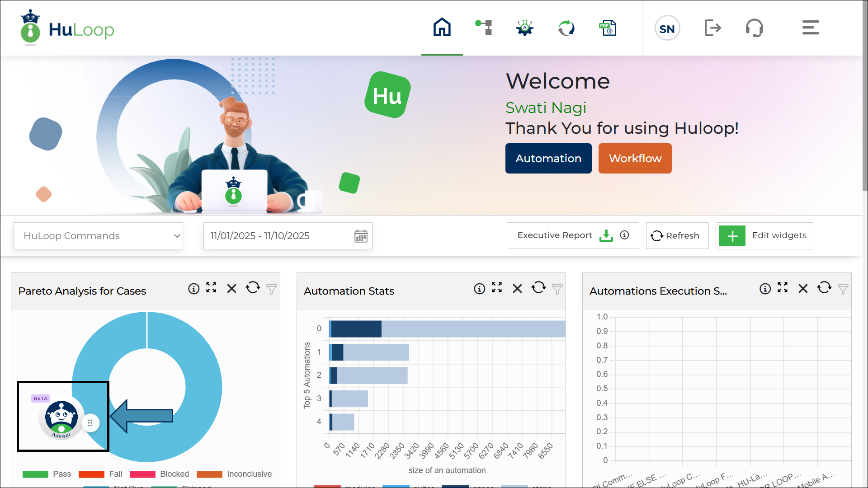Click the logout icon
Viewport: 868px width, 488px height.
[x=713, y=28]
